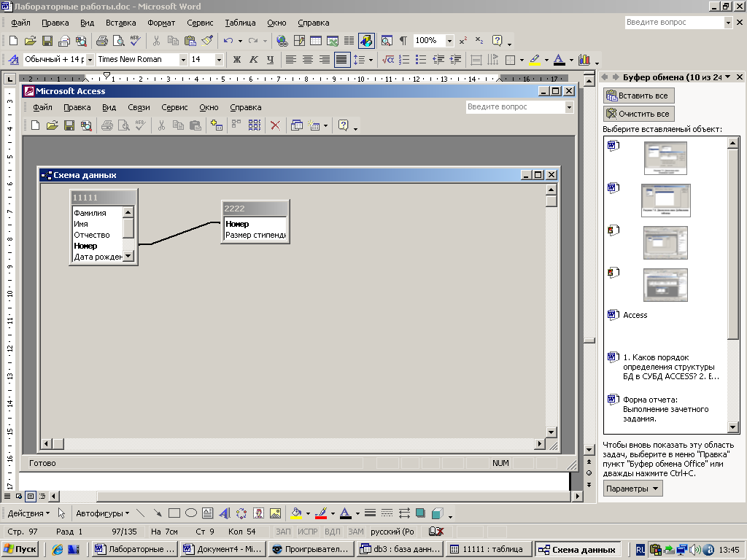Select objects arrow in drawing toolbar
747x560 pixels.
click(x=61, y=513)
